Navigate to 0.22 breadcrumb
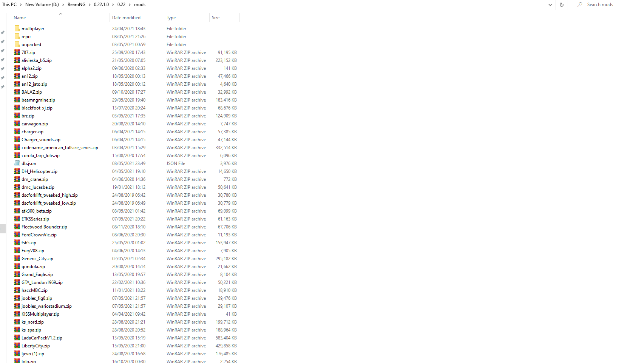This screenshot has width=627, height=364. (x=121, y=5)
